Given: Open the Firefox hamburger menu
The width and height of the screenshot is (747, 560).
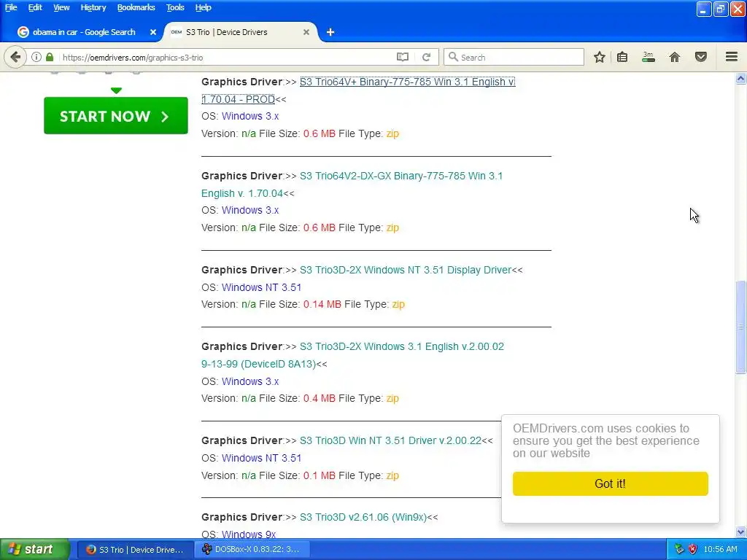Looking at the screenshot, I should click(732, 57).
